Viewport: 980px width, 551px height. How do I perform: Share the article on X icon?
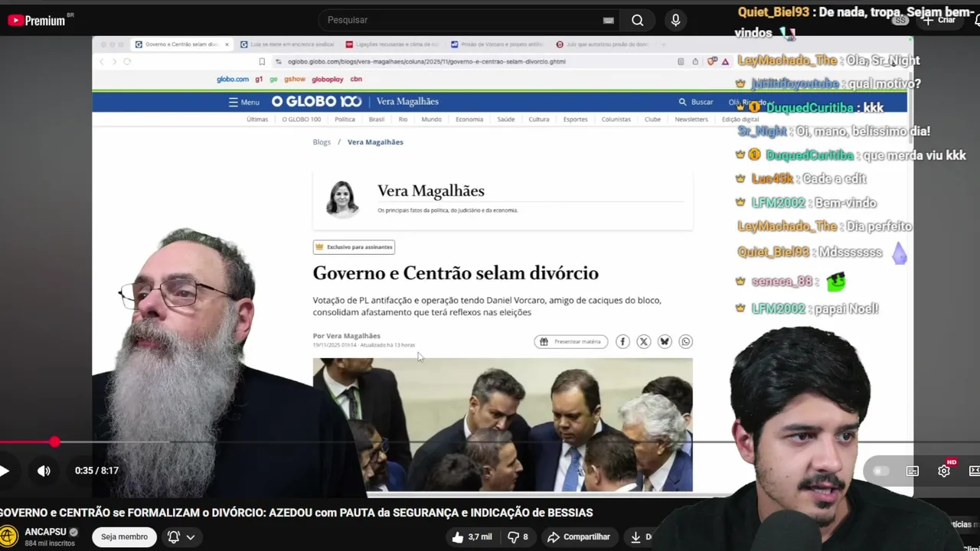coord(644,342)
